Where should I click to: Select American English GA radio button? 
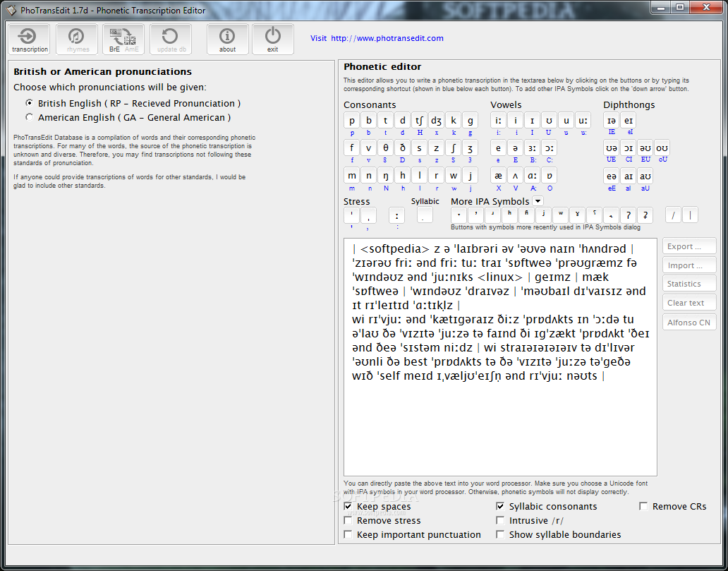click(30, 118)
